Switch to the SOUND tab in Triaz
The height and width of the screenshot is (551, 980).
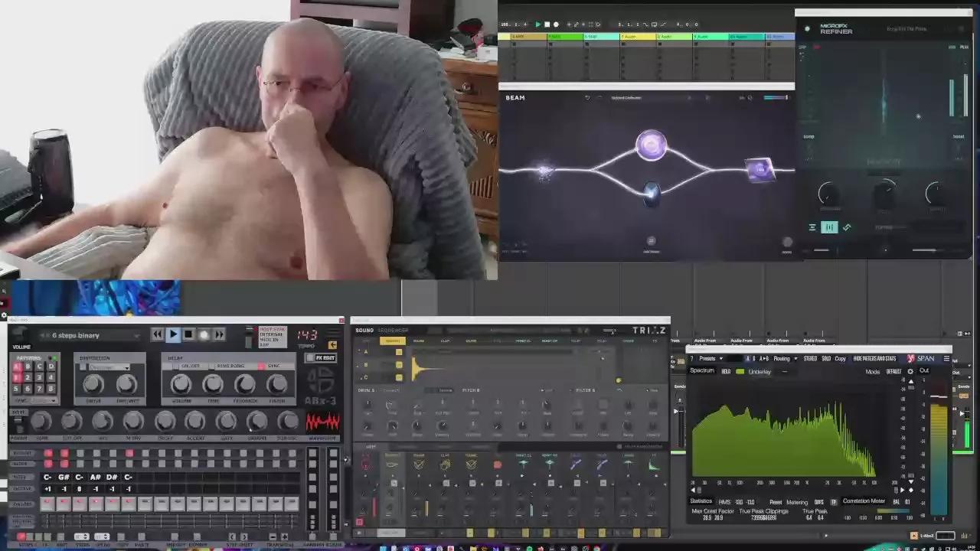click(364, 331)
